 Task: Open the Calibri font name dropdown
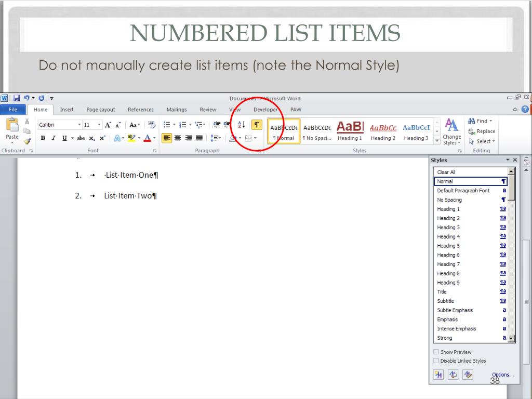pos(79,125)
